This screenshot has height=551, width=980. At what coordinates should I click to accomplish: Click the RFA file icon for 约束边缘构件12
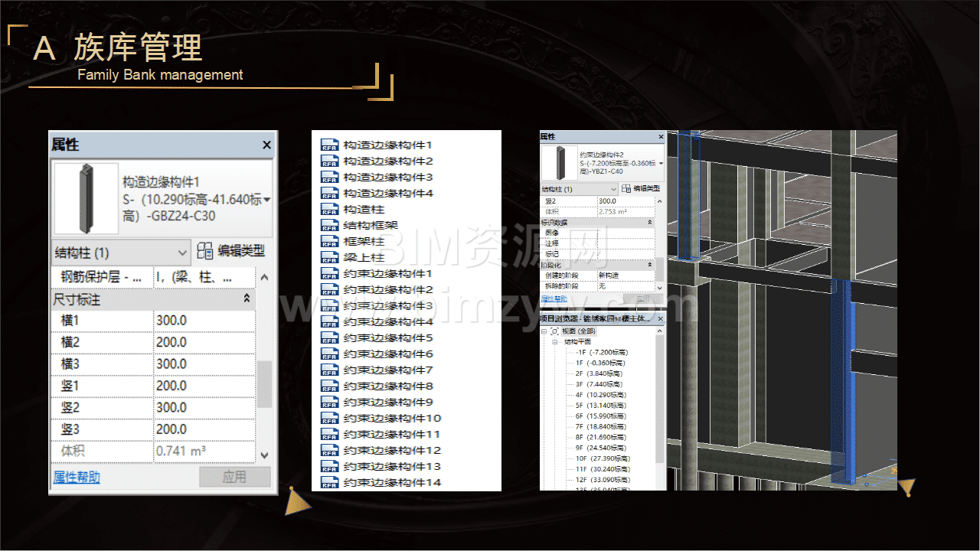pyautogui.click(x=329, y=450)
